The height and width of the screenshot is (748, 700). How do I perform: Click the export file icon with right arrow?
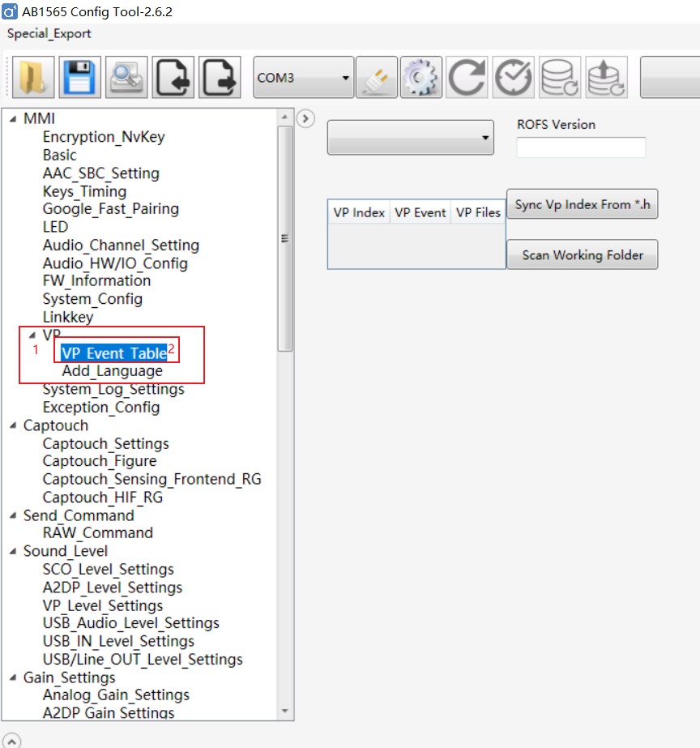point(220,78)
